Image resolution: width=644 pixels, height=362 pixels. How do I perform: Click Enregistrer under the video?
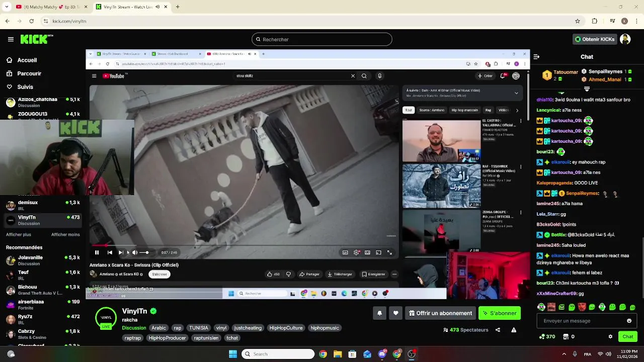[x=373, y=274]
